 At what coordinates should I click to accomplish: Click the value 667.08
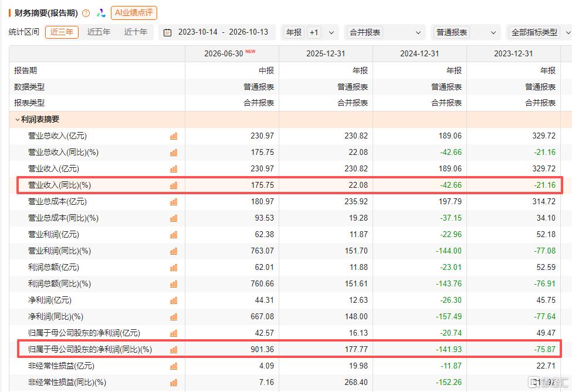(x=262, y=316)
